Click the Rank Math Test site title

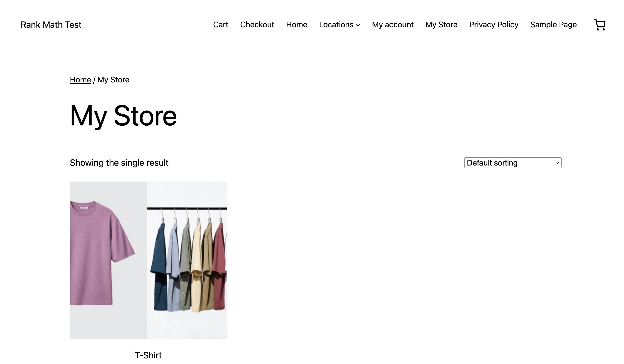click(51, 25)
